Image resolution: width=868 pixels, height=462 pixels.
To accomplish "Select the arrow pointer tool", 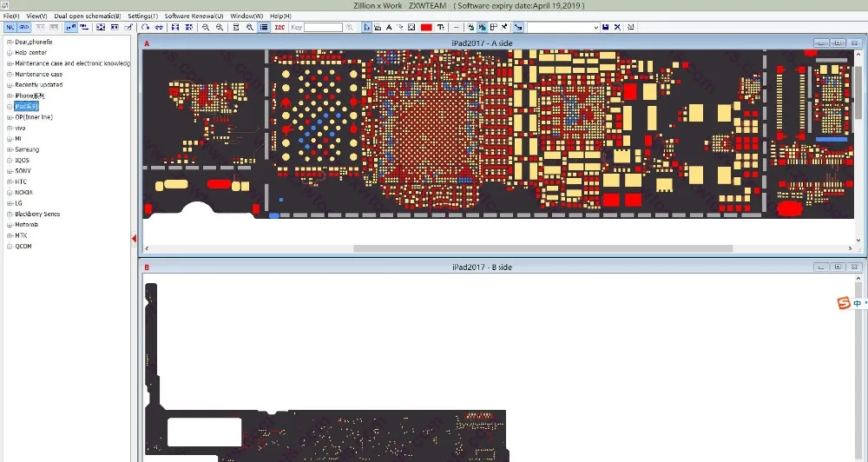I will [x=366, y=27].
